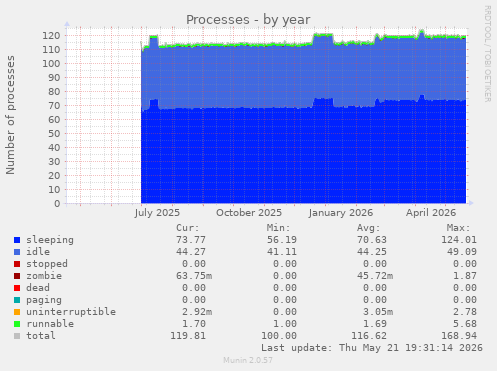Click the y-axis label 0
Viewport: 497px width, 371px height.
click(57, 204)
